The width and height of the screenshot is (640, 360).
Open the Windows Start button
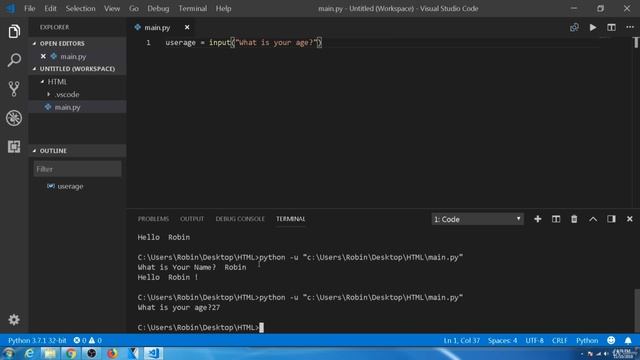(9, 353)
